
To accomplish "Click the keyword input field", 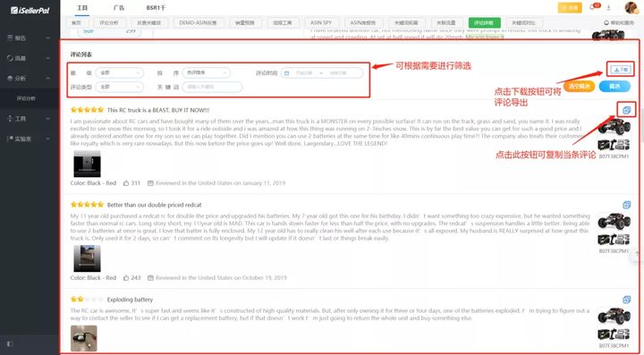I will click(212, 87).
